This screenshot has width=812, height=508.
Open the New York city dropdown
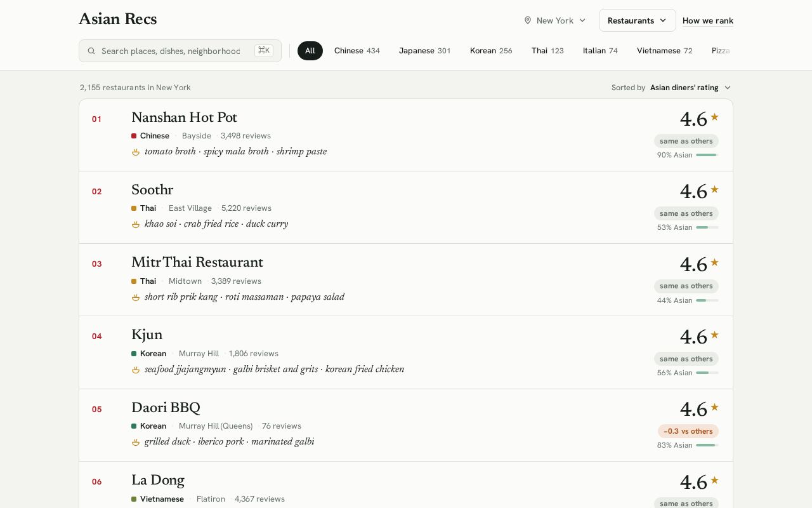tap(555, 20)
